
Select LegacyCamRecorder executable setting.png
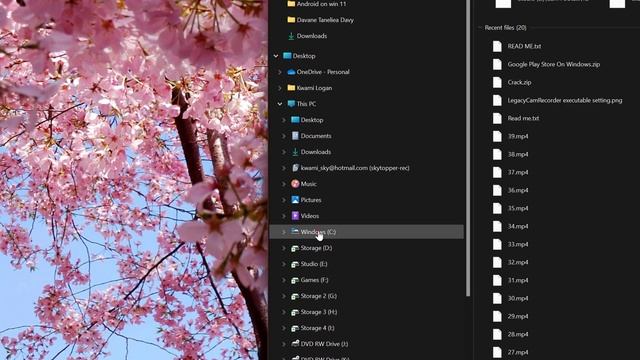[565, 100]
